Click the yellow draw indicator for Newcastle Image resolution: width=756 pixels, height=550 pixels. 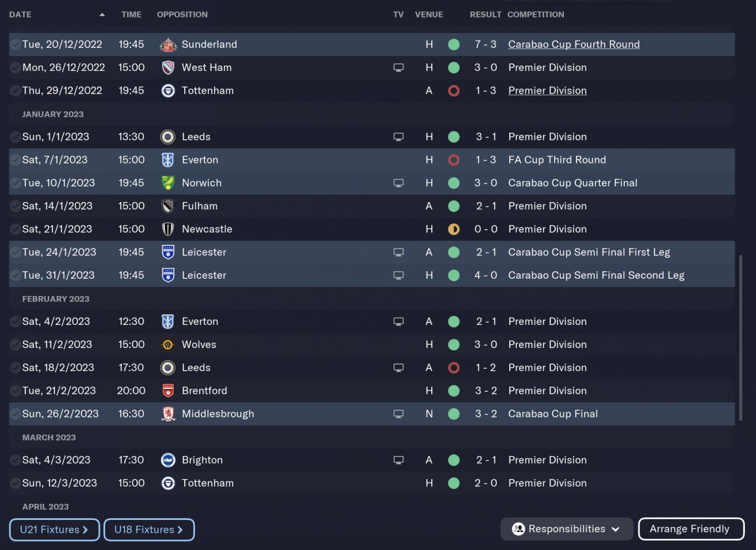coord(454,229)
